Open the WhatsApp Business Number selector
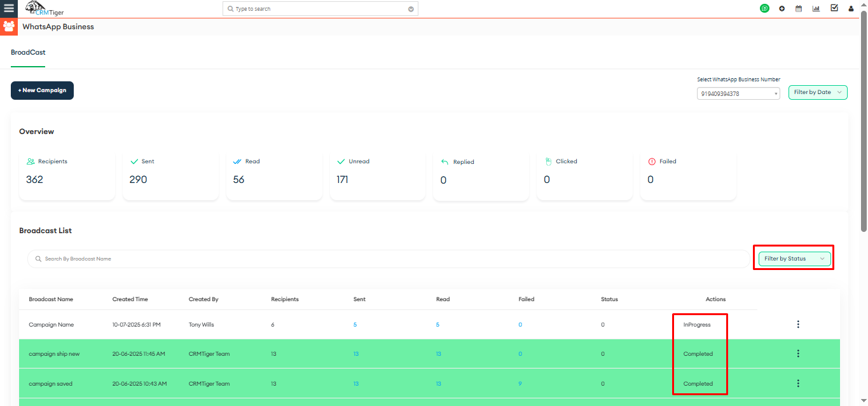This screenshot has height=406, width=868. [738, 93]
